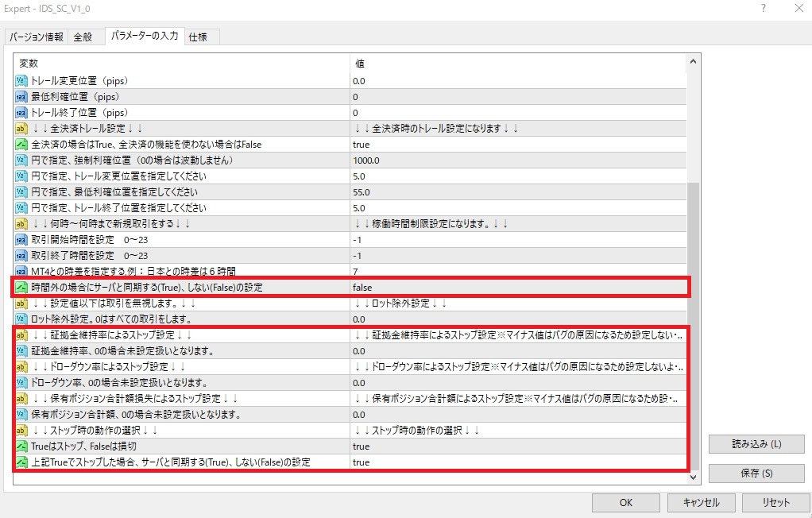
Task: Click the icon beside MT4との時差を指定する
Action: click(21, 271)
